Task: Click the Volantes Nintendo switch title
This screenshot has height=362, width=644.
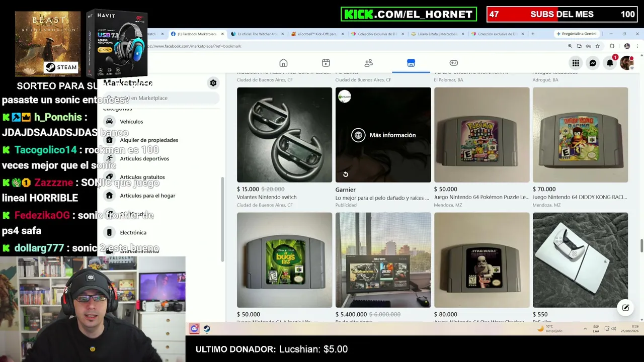Action: [x=267, y=197]
